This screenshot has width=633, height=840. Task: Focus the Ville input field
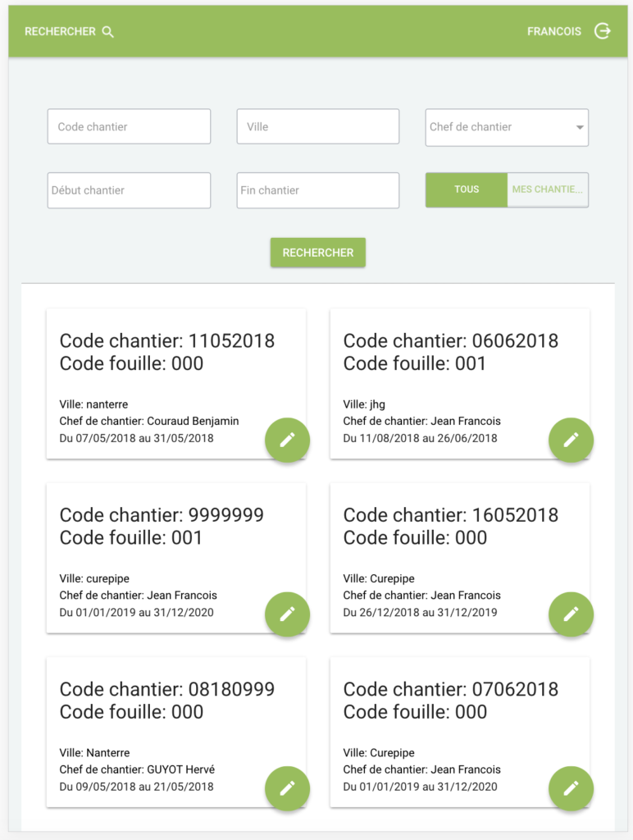318,126
